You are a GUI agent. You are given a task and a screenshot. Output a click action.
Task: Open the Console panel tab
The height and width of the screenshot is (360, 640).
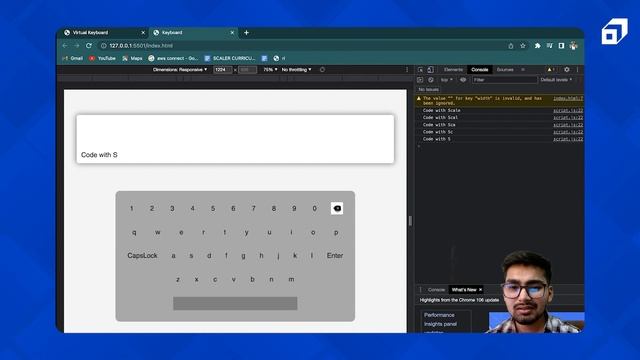[x=480, y=70]
